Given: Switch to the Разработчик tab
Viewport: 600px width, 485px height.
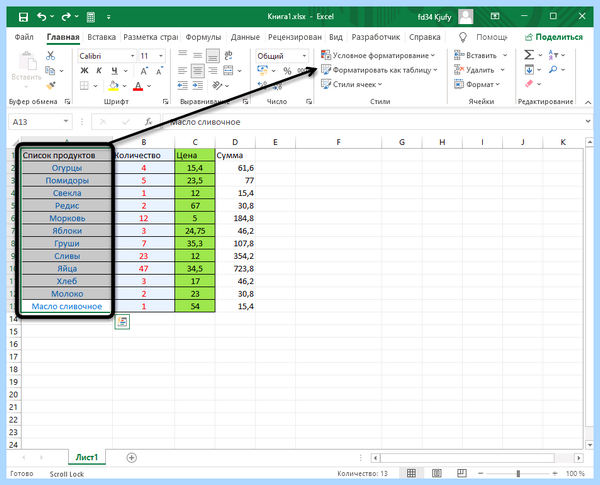Looking at the screenshot, I should tap(376, 37).
